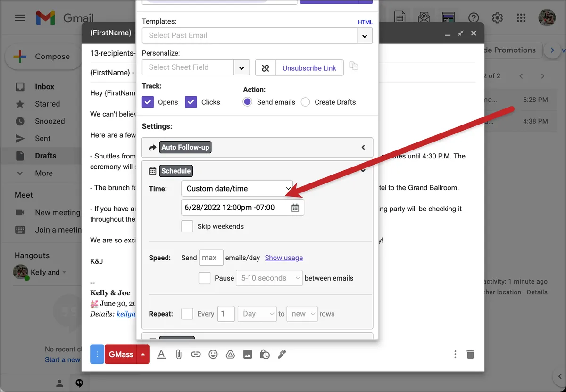566x392 pixels.
Task: Open the compose More options three-dot icon
Action: click(455, 354)
